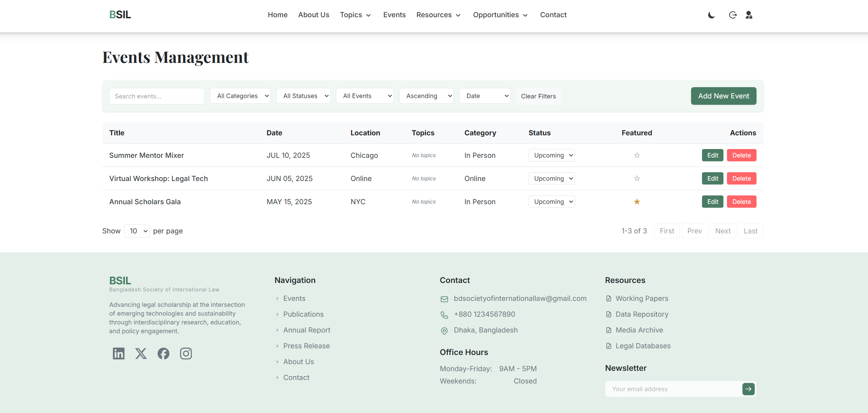Toggle featured star for Summer Mentor Mixer

(637, 155)
